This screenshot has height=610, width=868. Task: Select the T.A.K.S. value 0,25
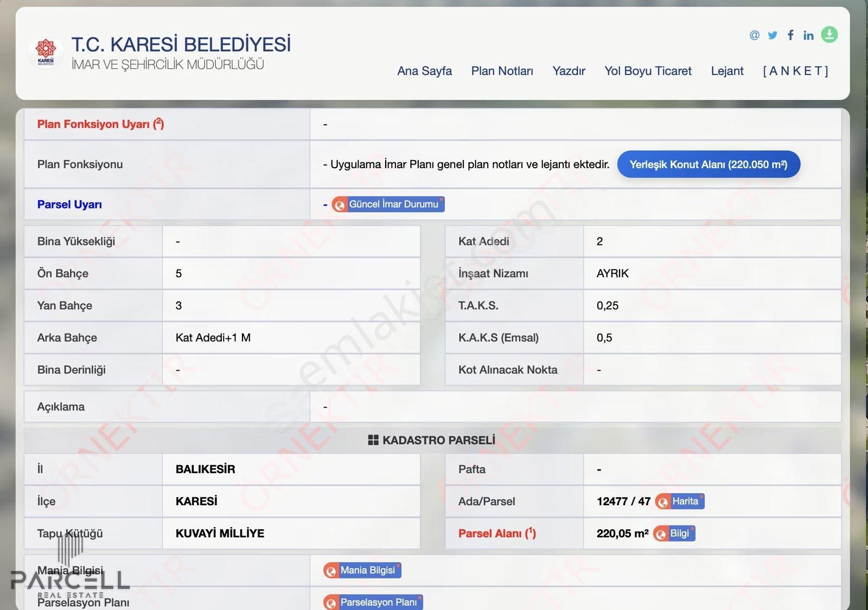click(x=608, y=306)
